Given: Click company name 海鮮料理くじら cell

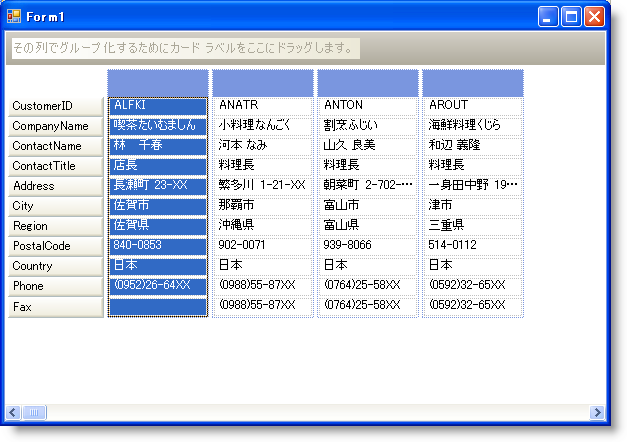Looking at the screenshot, I should 473,126.
